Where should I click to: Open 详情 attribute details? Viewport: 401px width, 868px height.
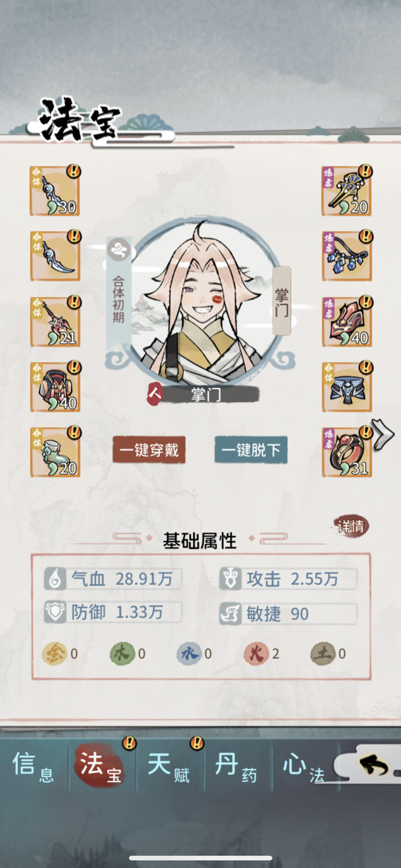click(x=351, y=526)
